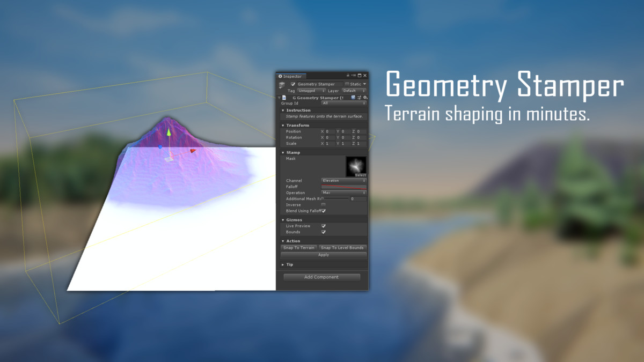644x362 pixels.
Task: Open the Inspector panel options menu
Action: (x=354, y=76)
